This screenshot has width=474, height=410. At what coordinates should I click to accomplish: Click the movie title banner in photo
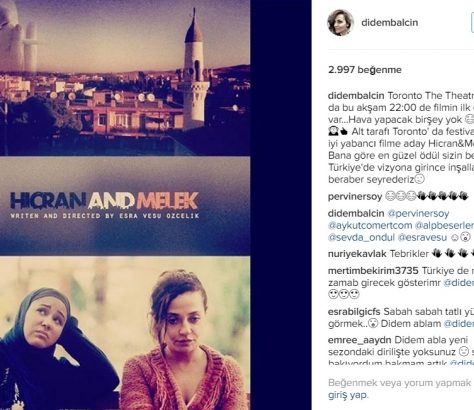tap(125, 206)
